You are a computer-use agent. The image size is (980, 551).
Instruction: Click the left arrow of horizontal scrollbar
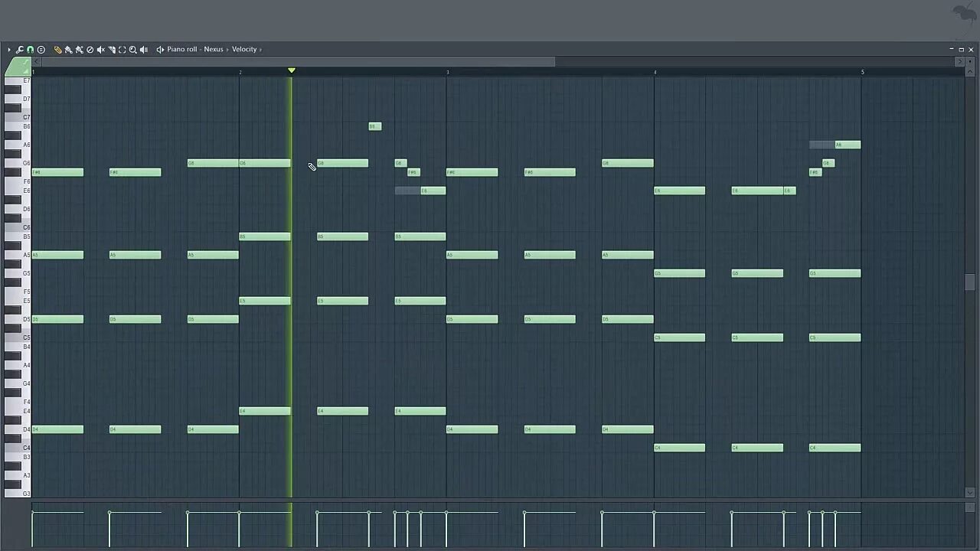tap(36, 61)
